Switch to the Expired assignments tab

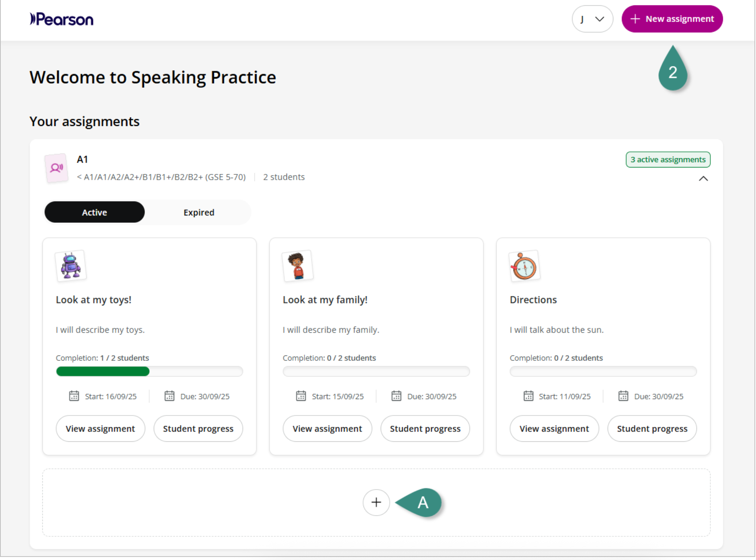199,212
